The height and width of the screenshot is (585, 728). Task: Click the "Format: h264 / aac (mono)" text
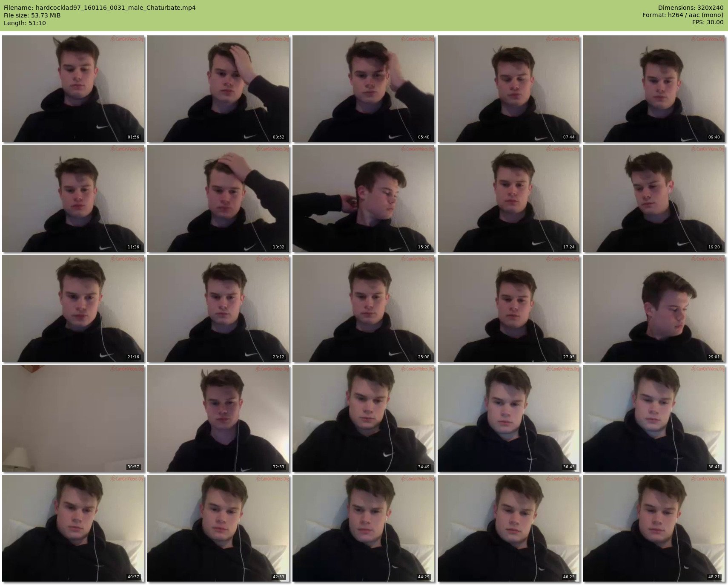pos(683,15)
